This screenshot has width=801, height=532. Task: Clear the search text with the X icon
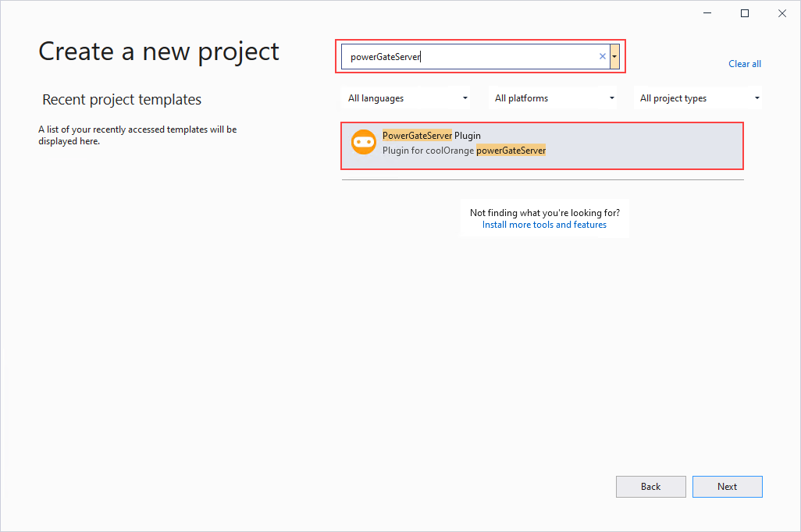602,56
